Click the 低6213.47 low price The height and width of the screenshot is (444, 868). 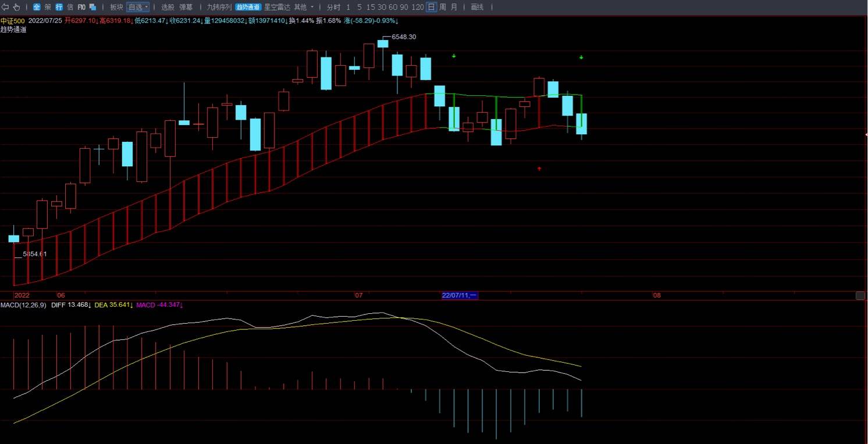pos(151,21)
